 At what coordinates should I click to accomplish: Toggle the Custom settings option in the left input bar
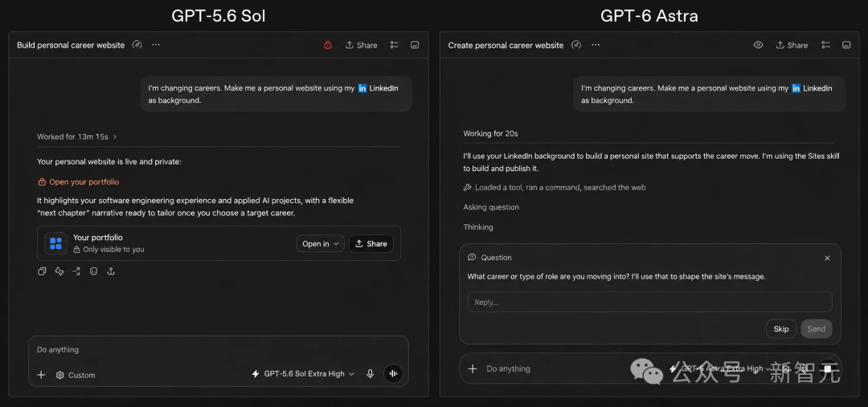[76, 375]
